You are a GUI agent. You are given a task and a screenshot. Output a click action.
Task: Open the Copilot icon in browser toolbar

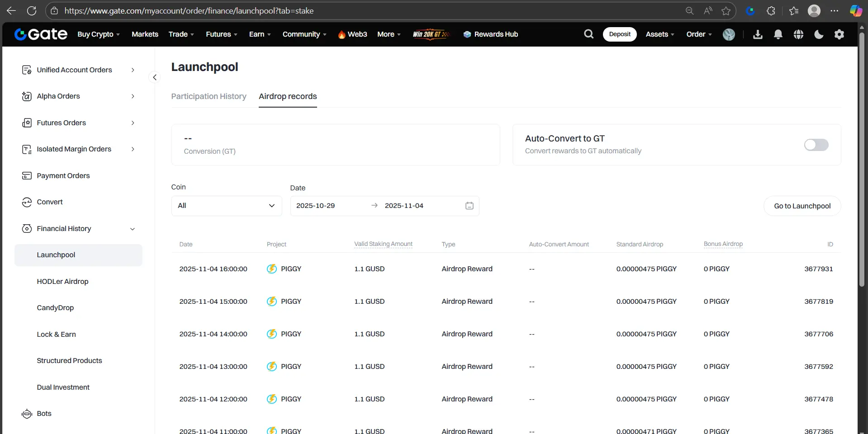pyautogui.click(x=855, y=11)
